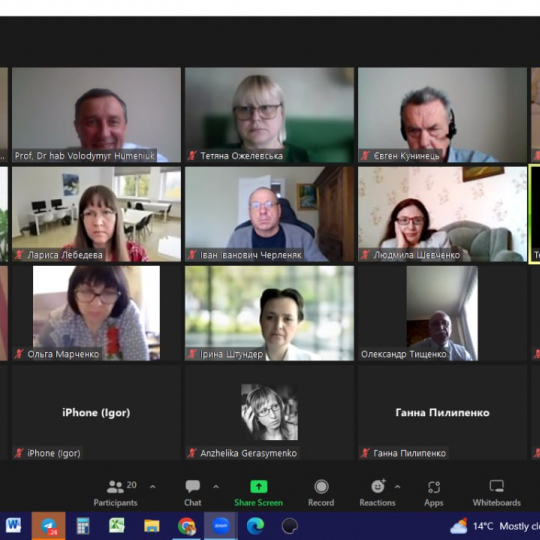The image size is (540, 540).
Task: Open the Excel icon in the taskbar
Action: (117, 526)
